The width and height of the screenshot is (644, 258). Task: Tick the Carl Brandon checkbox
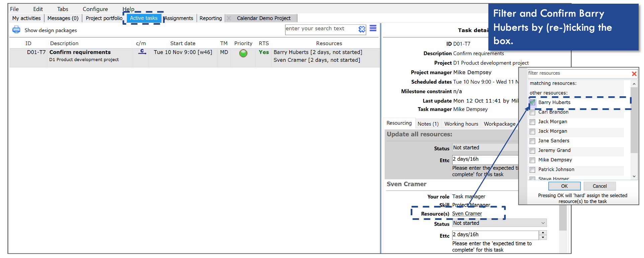tap(532, 112)
